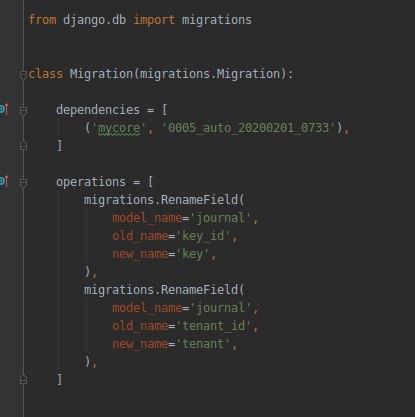Click the 'class' keyword
The image size is (415, 417).
point(46,74)
